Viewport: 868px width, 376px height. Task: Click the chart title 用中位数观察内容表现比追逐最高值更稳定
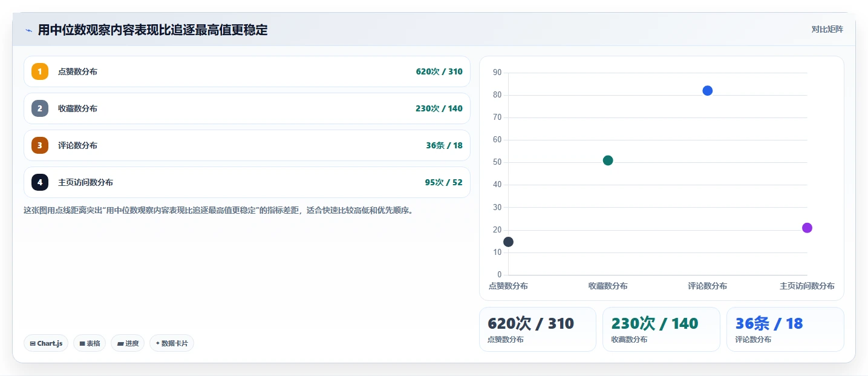point(152,30)
